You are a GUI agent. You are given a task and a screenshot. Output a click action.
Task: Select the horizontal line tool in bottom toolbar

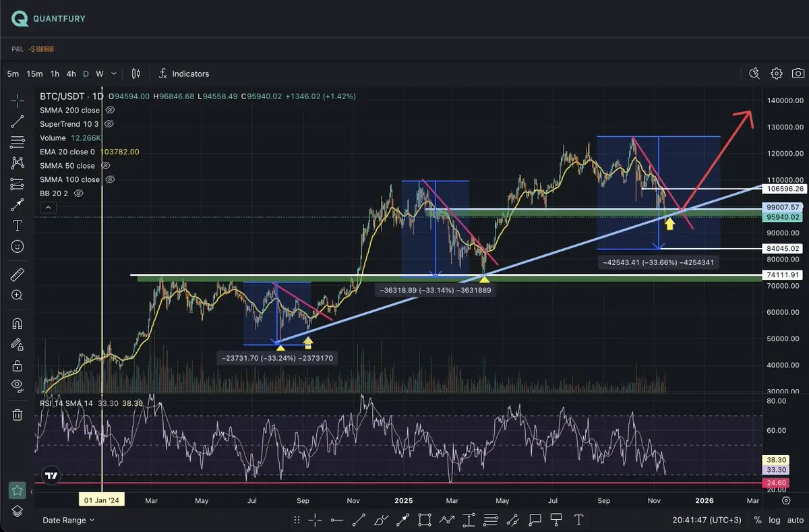tap(337, 520)
